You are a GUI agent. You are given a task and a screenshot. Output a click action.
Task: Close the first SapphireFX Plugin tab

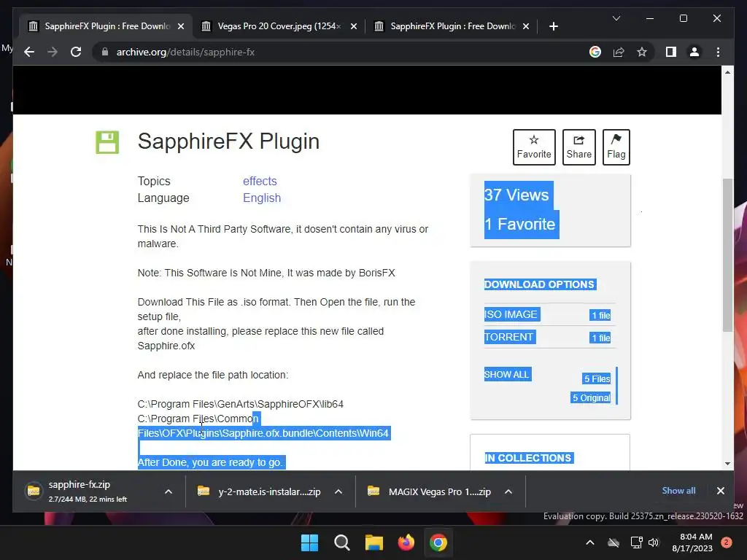click(x=181, y=26)
